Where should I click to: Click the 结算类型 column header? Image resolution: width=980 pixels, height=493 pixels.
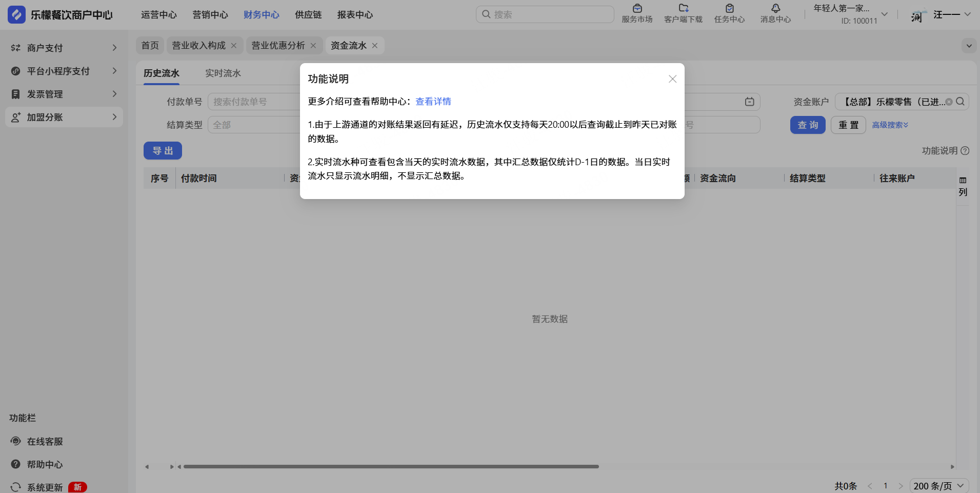coord(808,179)
